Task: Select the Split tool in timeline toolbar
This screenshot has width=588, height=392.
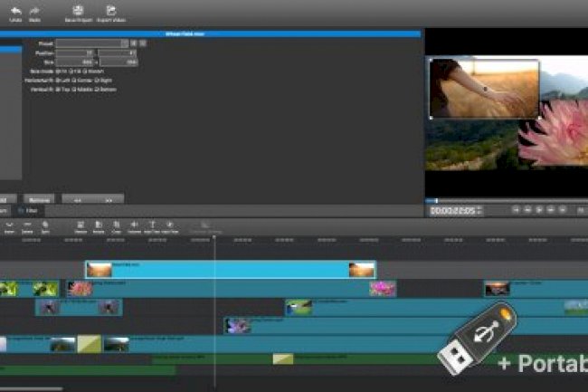Action: (x=45, y=225)
